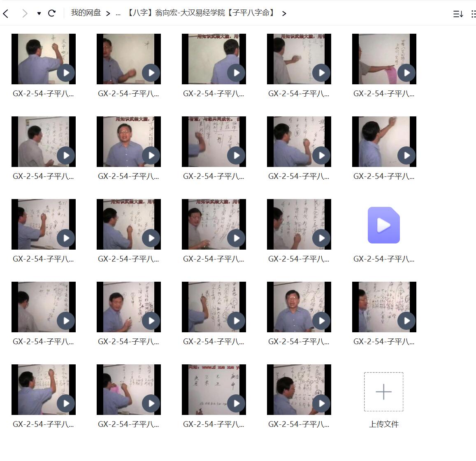Click file name under first second-row video

[x=43, y=176]
